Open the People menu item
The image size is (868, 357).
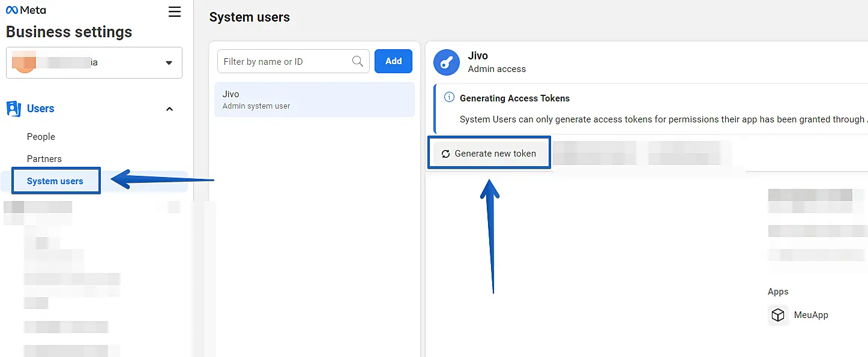click(x=41, y=137)
